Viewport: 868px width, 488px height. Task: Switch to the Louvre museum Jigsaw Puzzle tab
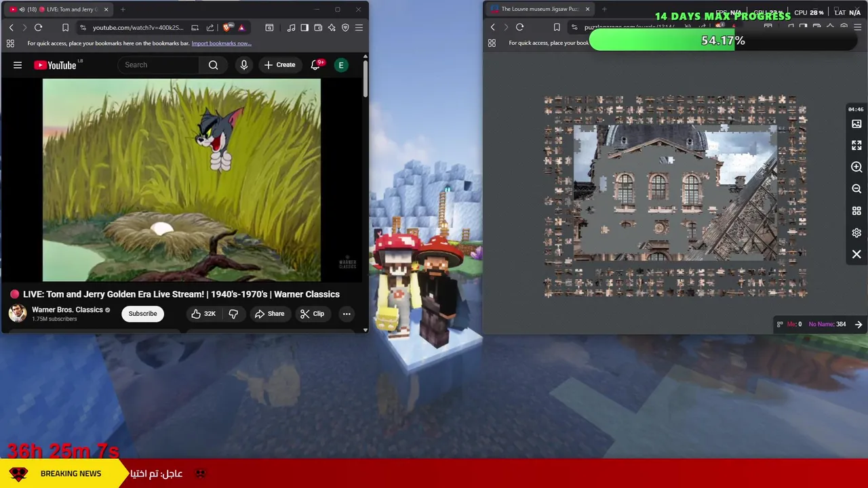[540, 9]
